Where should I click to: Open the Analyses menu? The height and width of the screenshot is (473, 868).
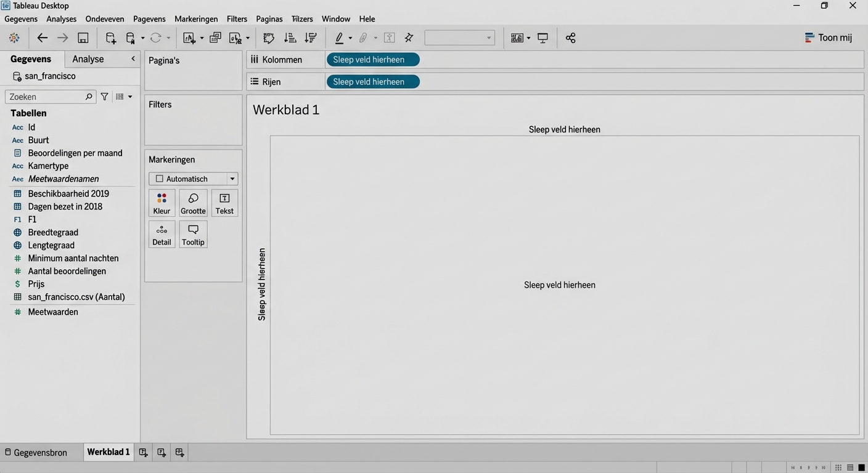[61, 19]
